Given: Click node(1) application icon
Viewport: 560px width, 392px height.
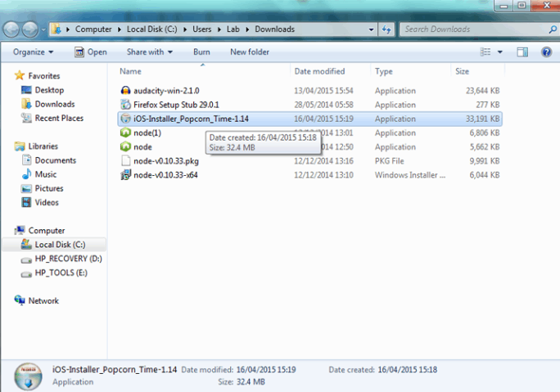Looking at the screenshot, I should tap(125, 133).
